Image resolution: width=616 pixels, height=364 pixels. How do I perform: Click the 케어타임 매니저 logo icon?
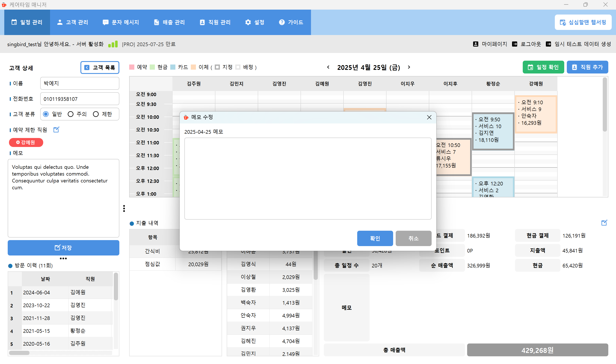(4, 5)
